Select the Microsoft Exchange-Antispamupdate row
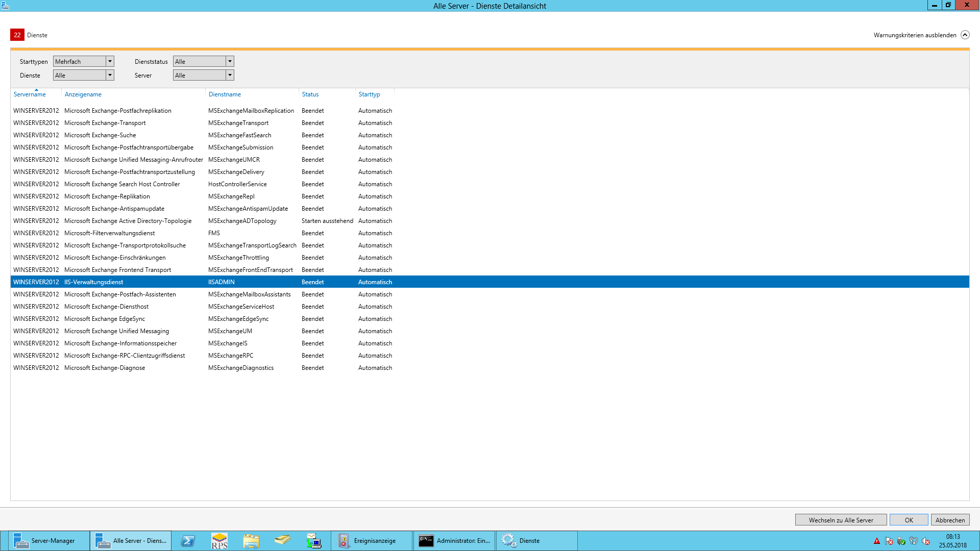 [490, 209]
